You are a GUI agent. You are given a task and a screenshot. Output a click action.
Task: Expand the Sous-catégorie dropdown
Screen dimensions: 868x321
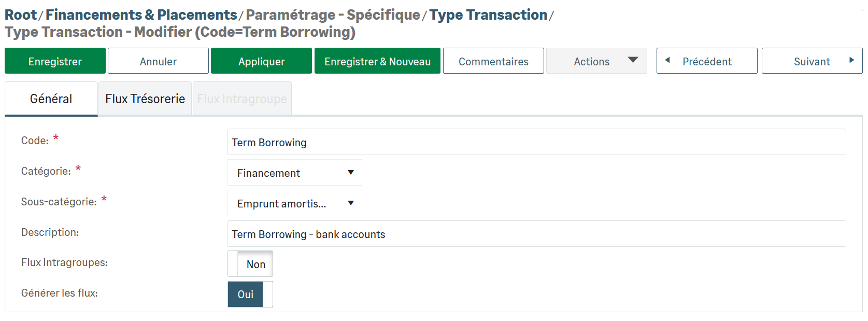(x=294, y=203)
